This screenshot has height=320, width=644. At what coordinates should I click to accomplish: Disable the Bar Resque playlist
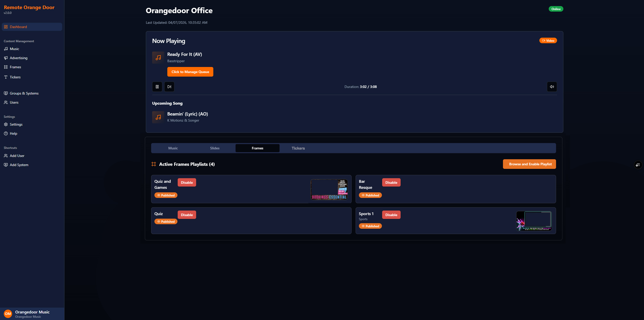(x=391, y=182)
